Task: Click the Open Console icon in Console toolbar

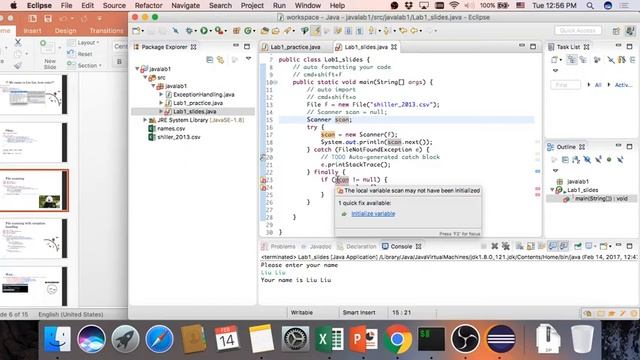Action: point(603,246)
